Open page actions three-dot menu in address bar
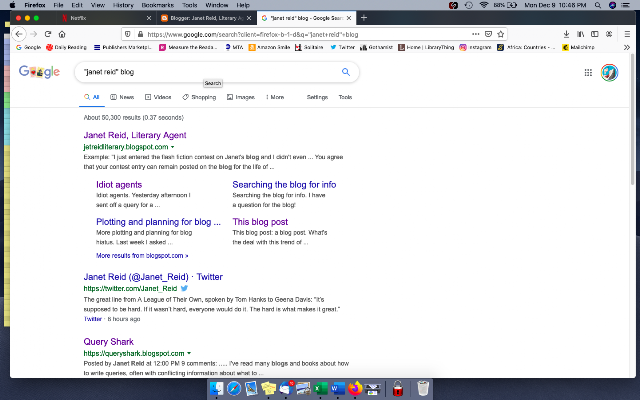The height and width of the screenshot is (400, 640). click(x=476, y=34)
